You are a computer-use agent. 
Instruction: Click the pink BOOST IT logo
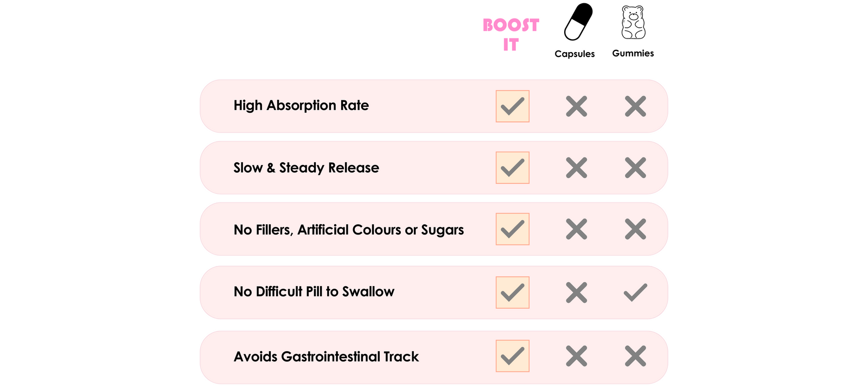pyautogui.click(x=510, y=35)
